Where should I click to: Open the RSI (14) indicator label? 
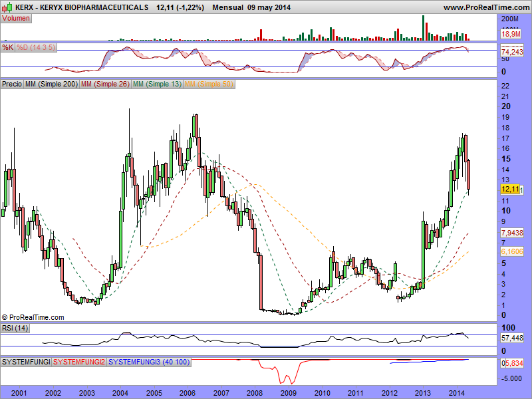(15, 328)
